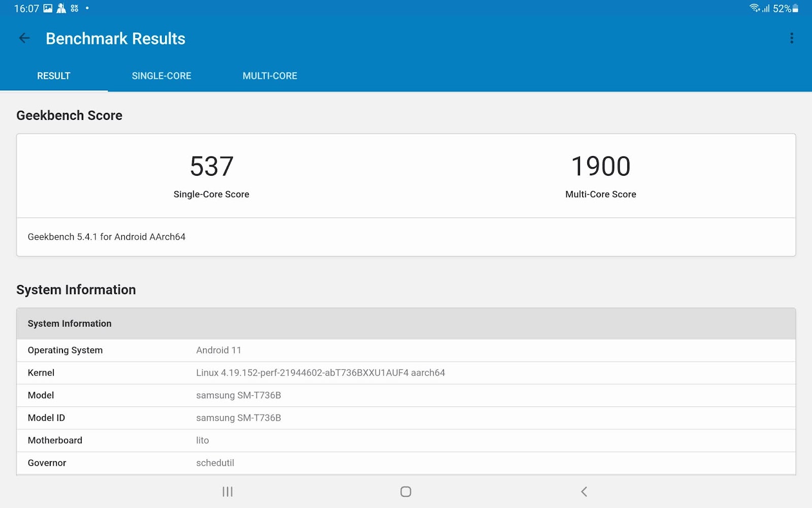Tap the person notification icon in status bar

61,8
